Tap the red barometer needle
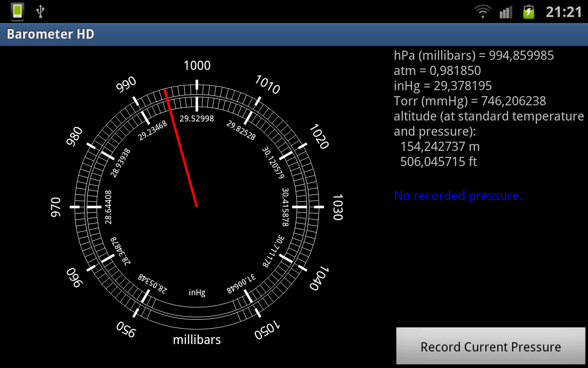 (x=181, y=148)
